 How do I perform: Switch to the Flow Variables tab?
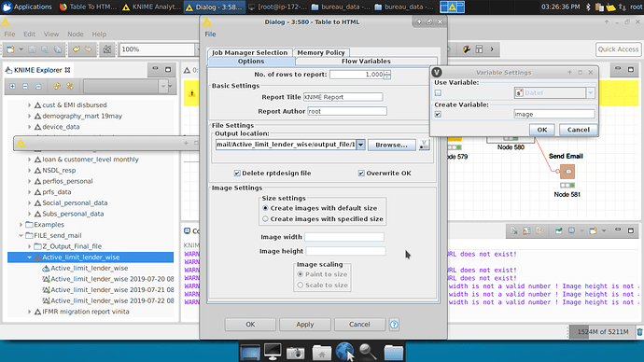366,62
